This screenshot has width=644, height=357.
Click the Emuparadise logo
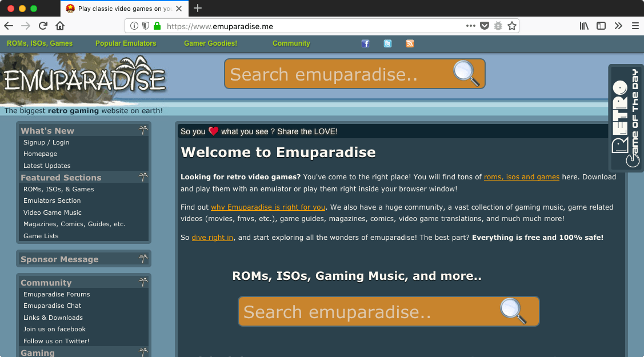point(84,79)
